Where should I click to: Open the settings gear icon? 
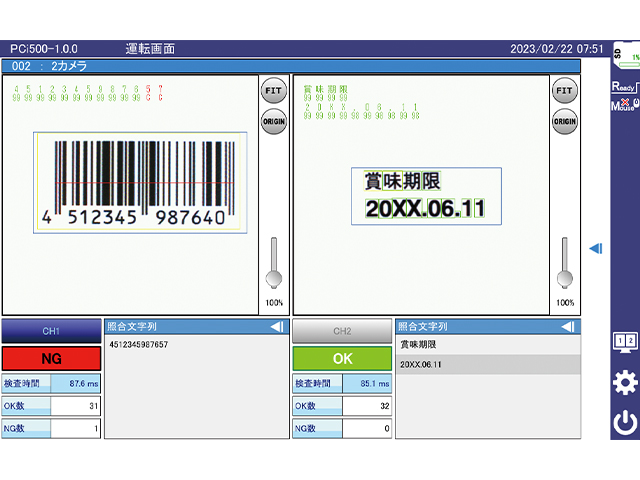(x=625, y=383)
